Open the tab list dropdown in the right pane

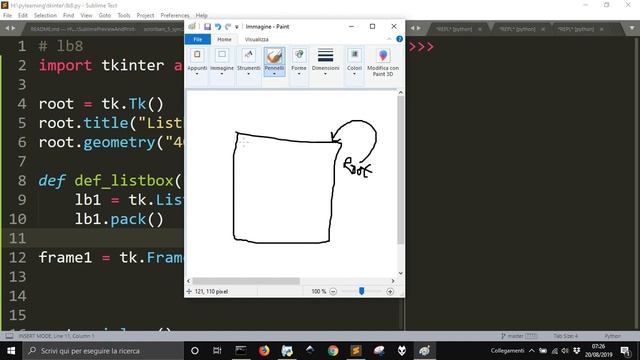click(x=632, y=28)
